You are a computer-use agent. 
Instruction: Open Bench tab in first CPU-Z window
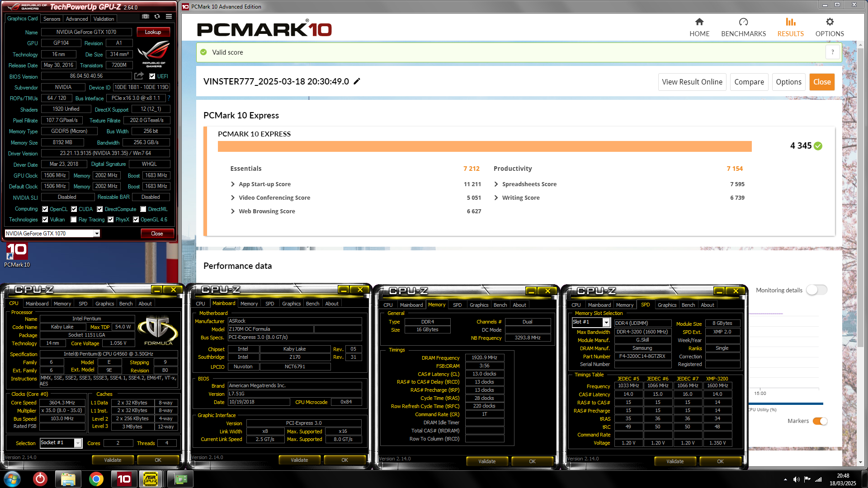(126, 304)
